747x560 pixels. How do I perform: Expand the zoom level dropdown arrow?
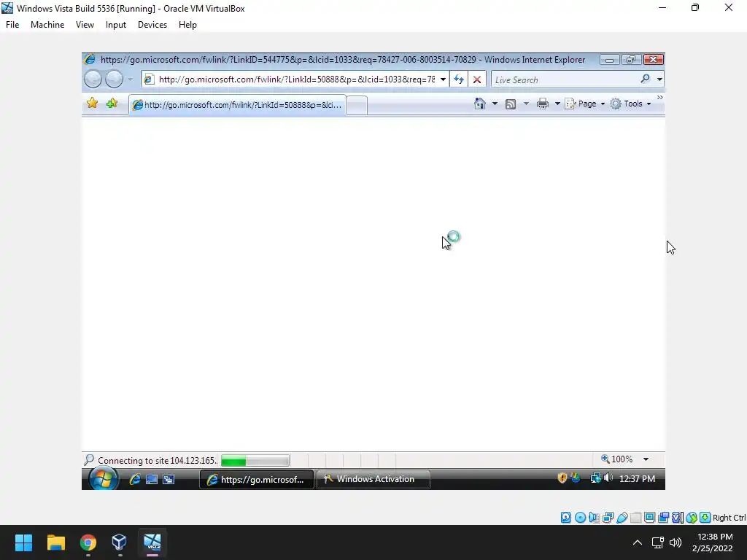646,459
